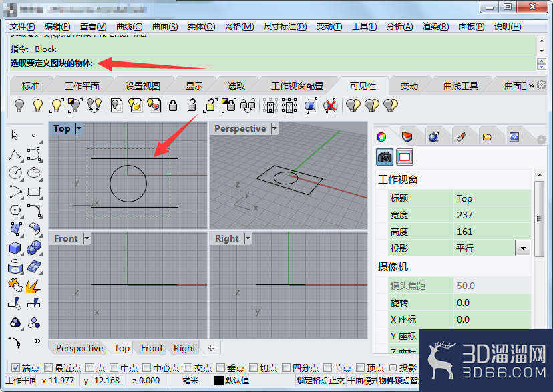The height and width of the screenshot is (392, 553).
Task: Enable the 四分点 osnap checkbox
Action: coord(286,368)
